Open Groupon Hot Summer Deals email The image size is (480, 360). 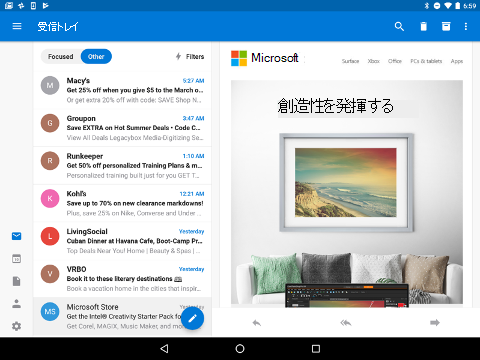[123, 128]
